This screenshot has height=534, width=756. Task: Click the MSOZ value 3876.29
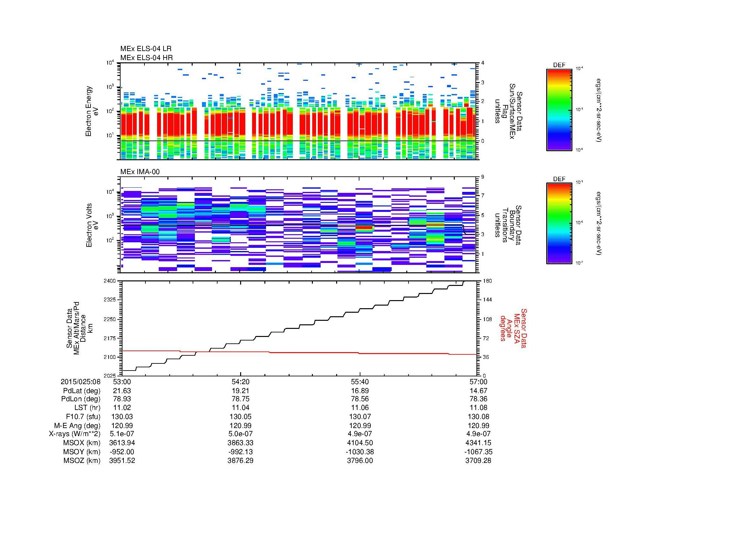tap(241, 461)
